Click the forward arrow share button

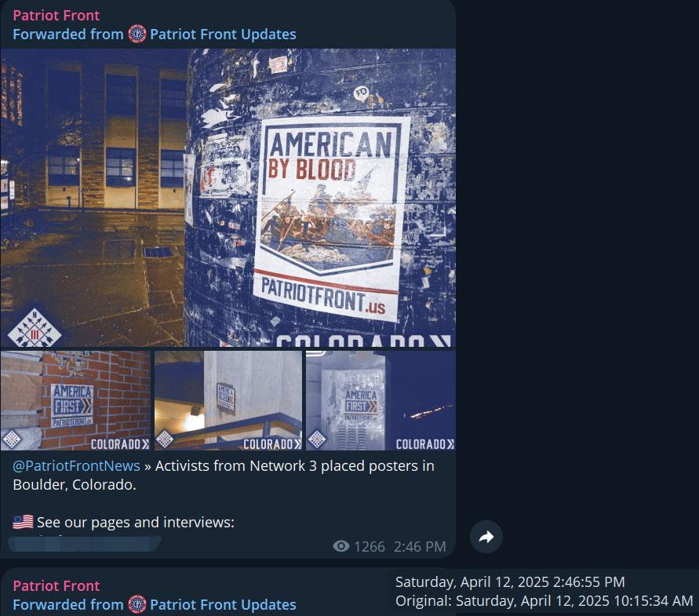[x=486, y=537]
